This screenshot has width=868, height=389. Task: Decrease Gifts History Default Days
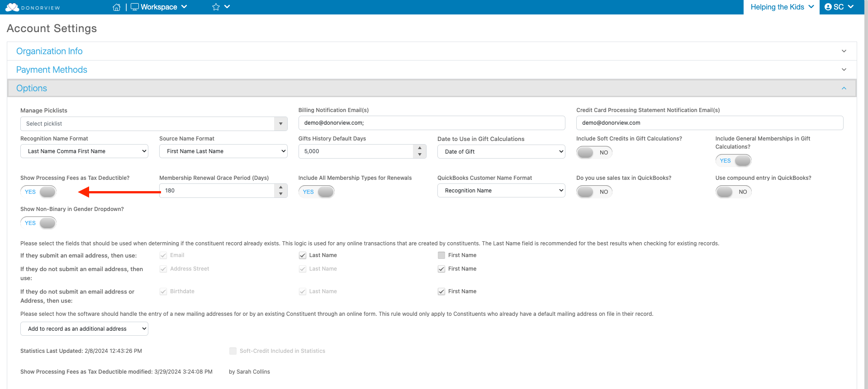point(420,155)
